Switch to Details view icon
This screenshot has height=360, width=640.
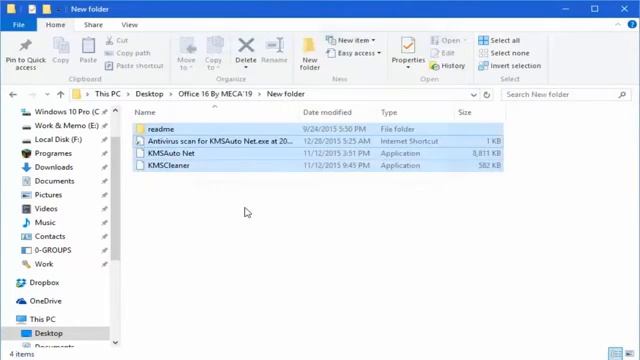point(615,353)
